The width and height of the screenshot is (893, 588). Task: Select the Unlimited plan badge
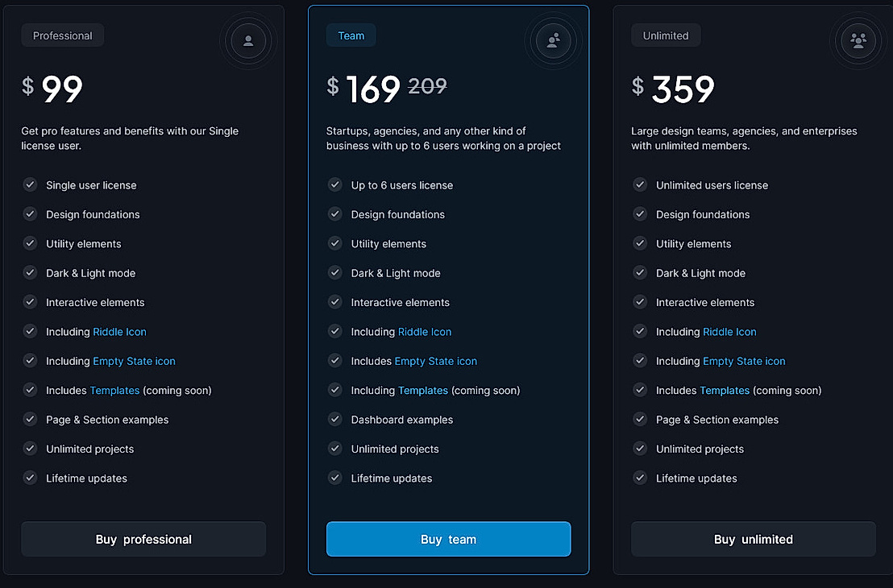click(x=666, y=35)
